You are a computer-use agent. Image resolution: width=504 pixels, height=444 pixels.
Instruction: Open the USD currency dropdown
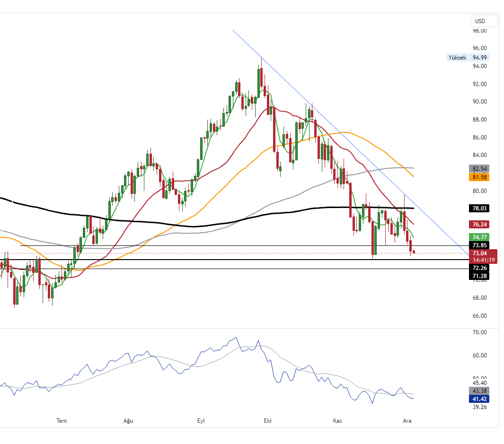click(484, 21)
